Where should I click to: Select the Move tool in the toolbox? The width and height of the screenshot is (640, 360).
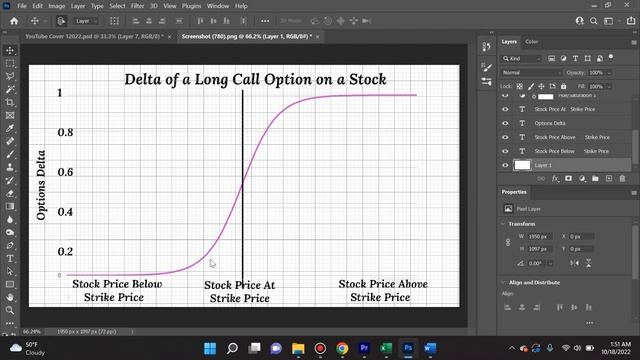pyautogui.click(x=10, y=50)
